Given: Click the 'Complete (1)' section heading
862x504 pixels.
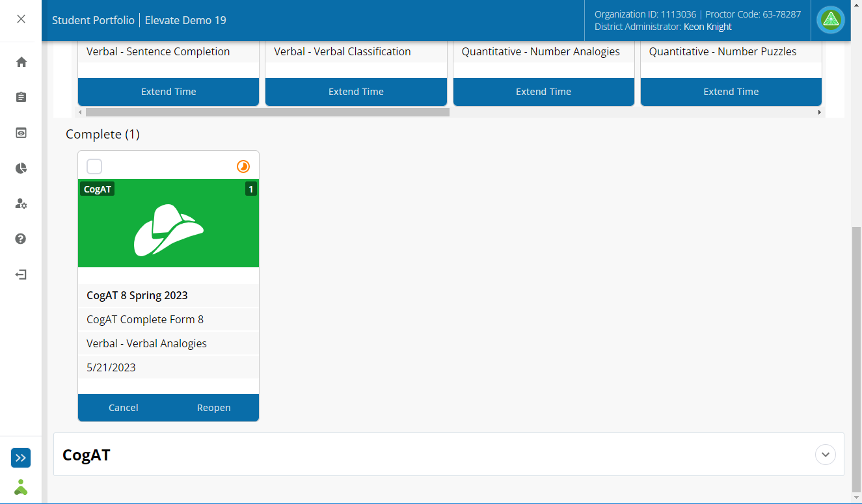Looking at the screenshot, I should [x=103, y=134].
